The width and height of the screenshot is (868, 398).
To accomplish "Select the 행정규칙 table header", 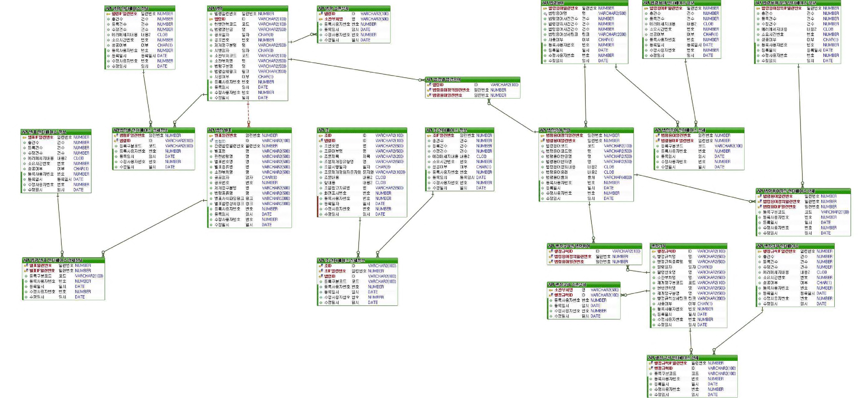I will [688, 246].
